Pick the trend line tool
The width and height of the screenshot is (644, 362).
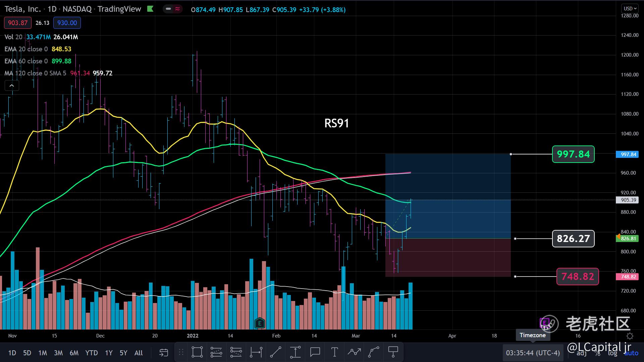pyautogui.click(x=276, y=352)
